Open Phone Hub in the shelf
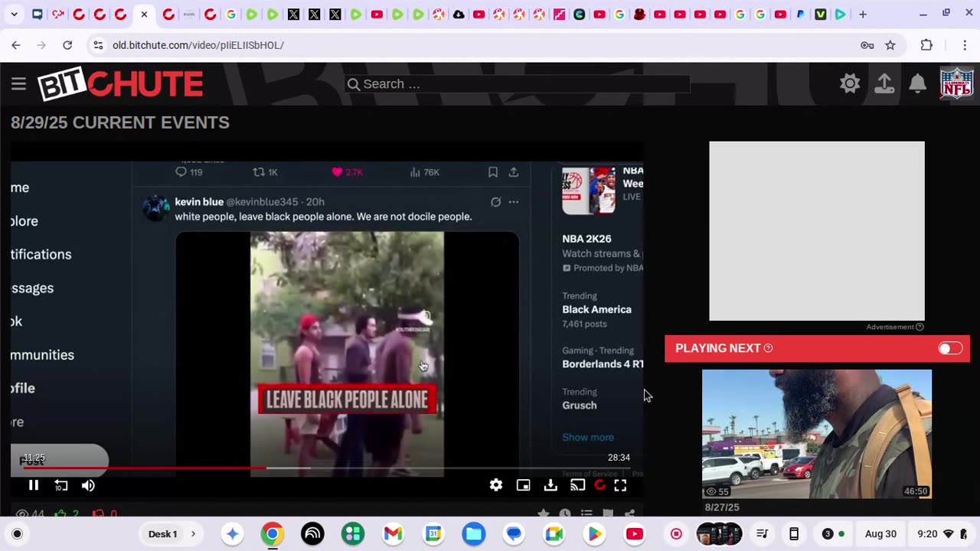980x551 pixels. pyautogui.click(x=794, y=534)
